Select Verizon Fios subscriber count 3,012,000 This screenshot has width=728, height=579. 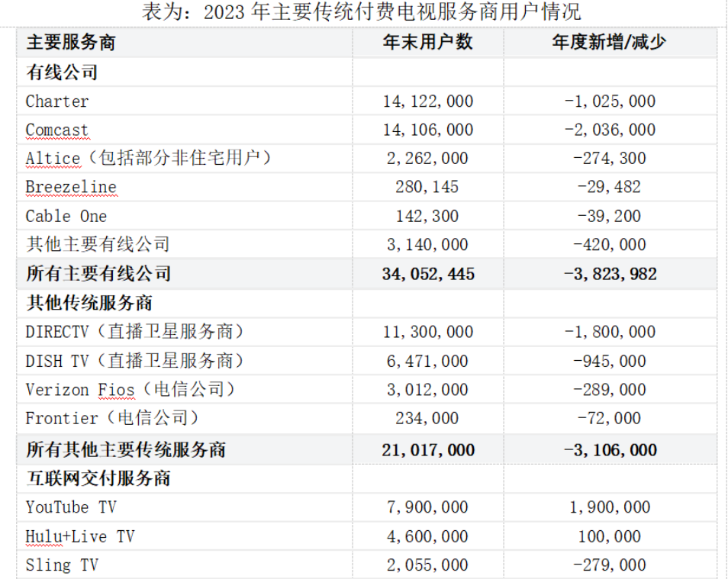tap(427, 390)
